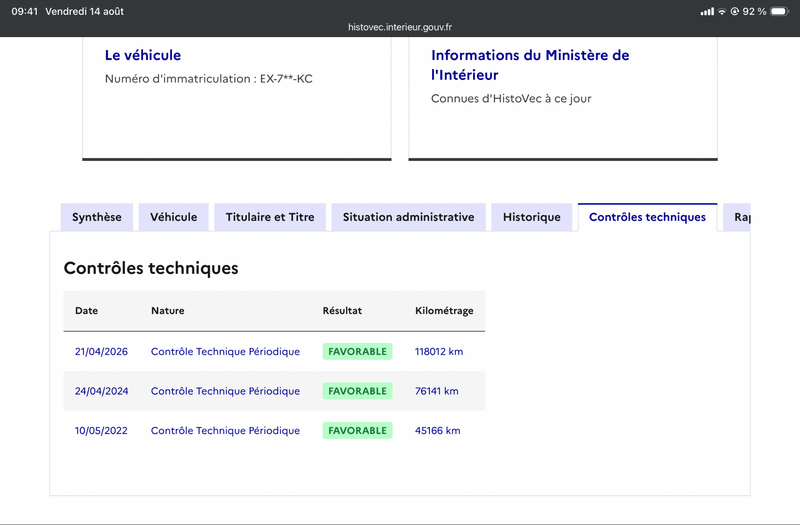Click the date 10/05/2022
The width and height of the screenshot is (800, 525).
coord(101,431)
